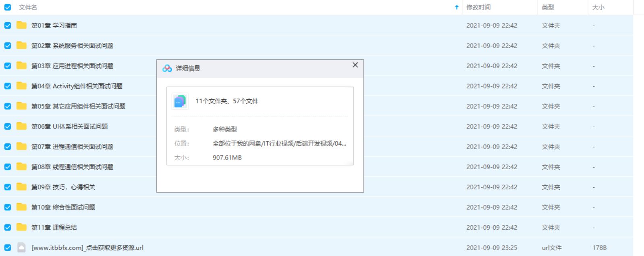Click modified time of 第11章 课程总结 row

coord(492,227)
